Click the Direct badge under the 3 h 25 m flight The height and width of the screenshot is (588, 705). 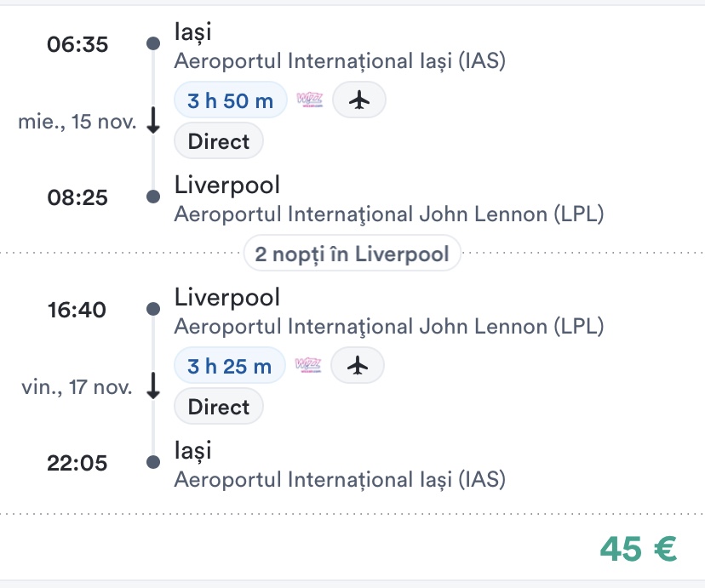click(x=219, y=407)
